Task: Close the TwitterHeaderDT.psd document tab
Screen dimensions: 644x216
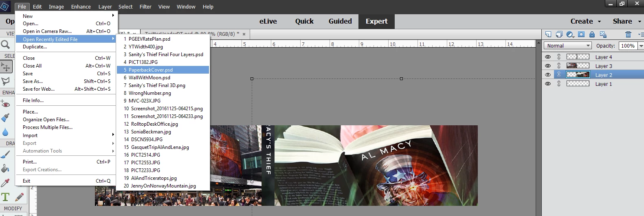Action: [244, 34]
